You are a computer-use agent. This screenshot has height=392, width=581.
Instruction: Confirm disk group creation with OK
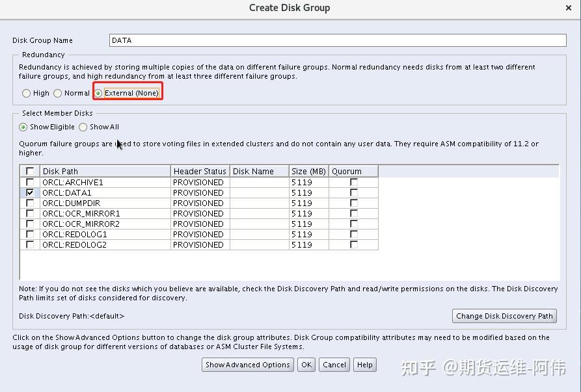click(x=306, y=365)
